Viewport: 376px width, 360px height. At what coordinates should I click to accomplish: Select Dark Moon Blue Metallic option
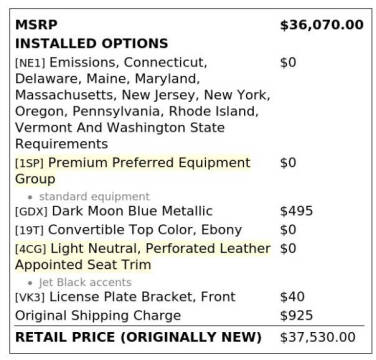[x=132, y=211]
